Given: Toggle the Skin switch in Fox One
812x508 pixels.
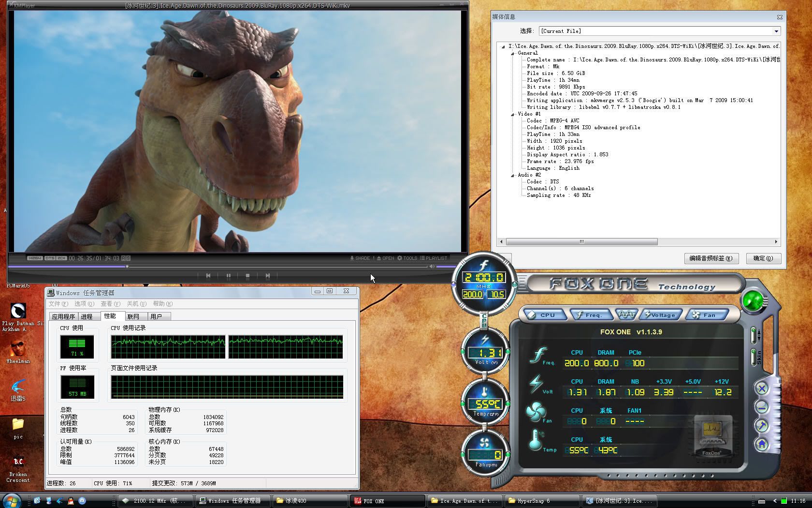Looking at the screenshot, I should pos(753,357).
